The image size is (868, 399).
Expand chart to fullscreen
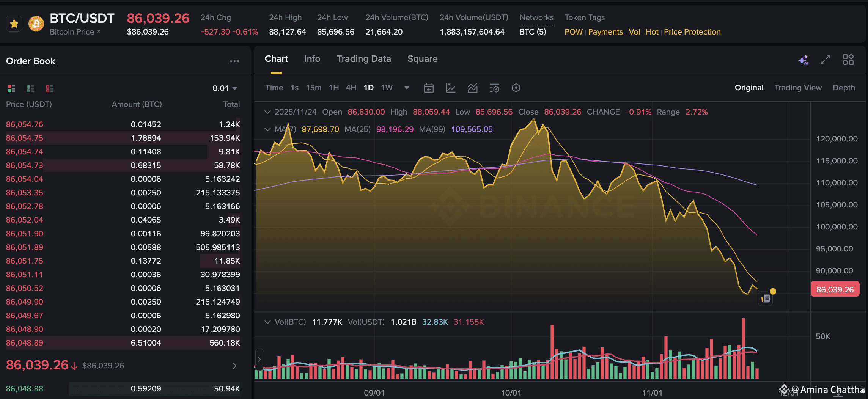[x=825, y=60]
